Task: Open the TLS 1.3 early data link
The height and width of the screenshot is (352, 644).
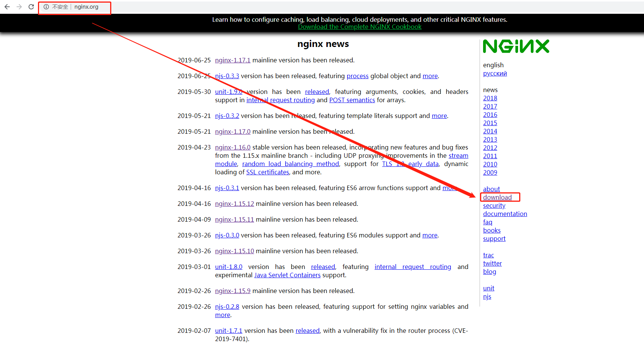Action: (411, 164)
